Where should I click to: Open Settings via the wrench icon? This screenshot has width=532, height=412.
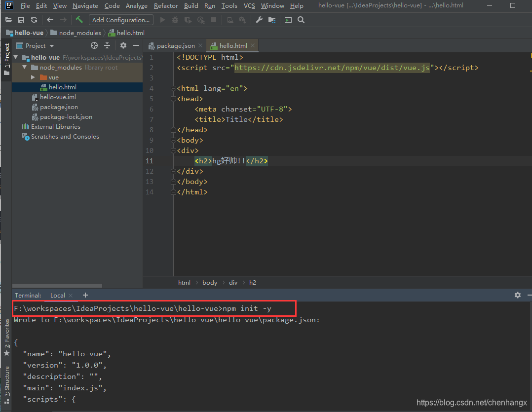pyautogui.click(x=259, y=20)
